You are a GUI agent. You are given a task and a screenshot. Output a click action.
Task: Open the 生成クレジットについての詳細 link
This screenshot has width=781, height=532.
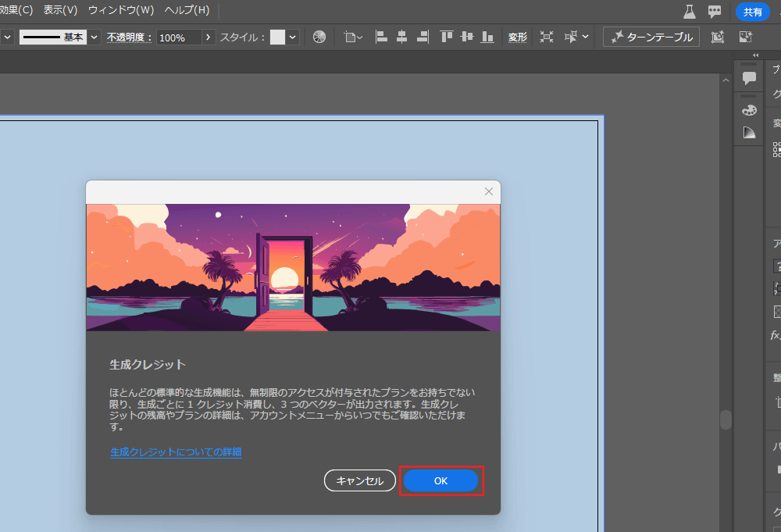[x=176, y=452]
